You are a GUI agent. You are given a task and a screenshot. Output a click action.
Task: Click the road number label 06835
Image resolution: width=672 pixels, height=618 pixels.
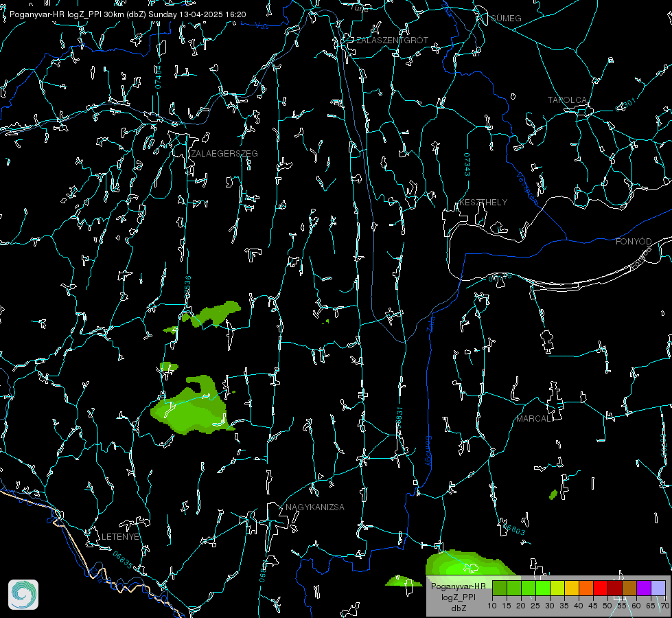click(123, 560)
